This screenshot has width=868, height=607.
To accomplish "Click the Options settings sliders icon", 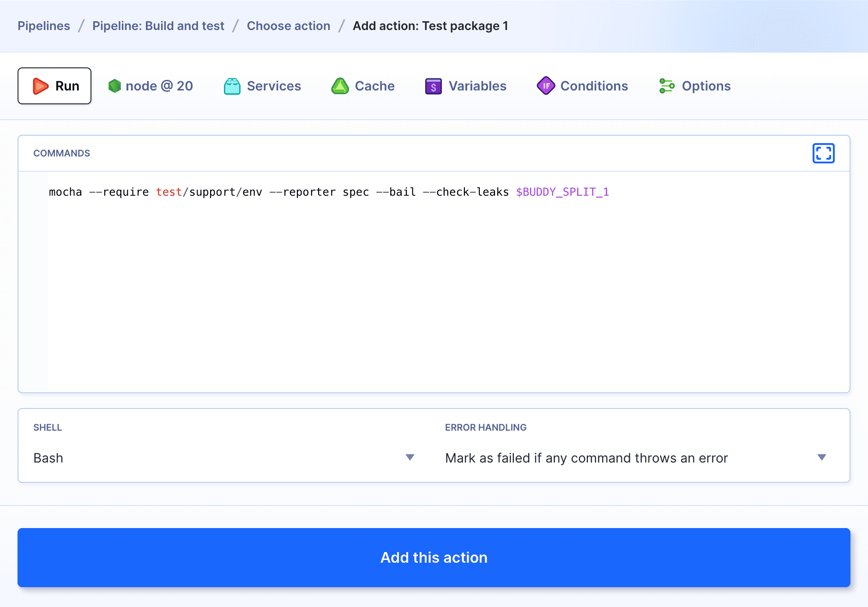I will tap(666, 86).
